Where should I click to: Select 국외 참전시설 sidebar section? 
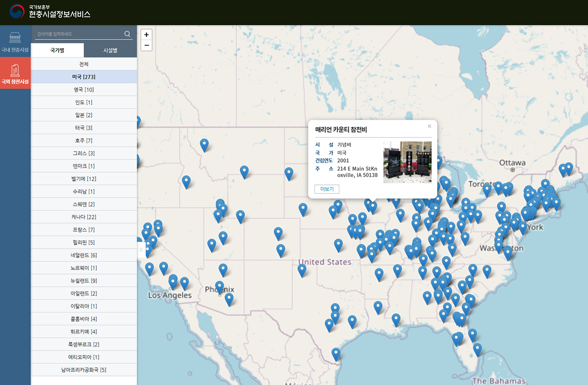pos(15,73)
